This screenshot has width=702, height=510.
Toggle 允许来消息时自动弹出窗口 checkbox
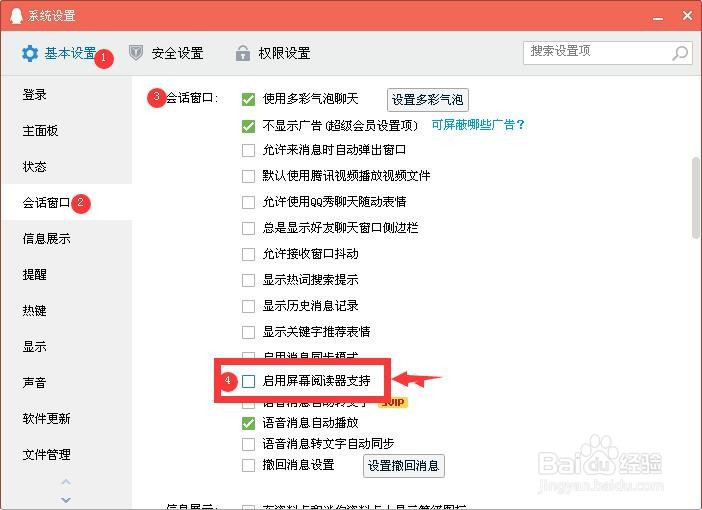(x=248, y=150)
